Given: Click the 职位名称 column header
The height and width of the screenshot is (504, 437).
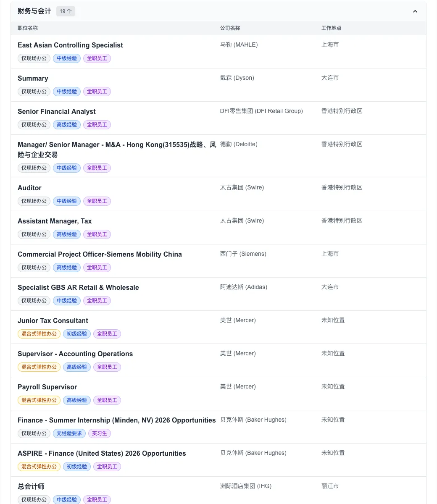Looking at the screenshot, I should pyautogui.click(x=28, y=28).
